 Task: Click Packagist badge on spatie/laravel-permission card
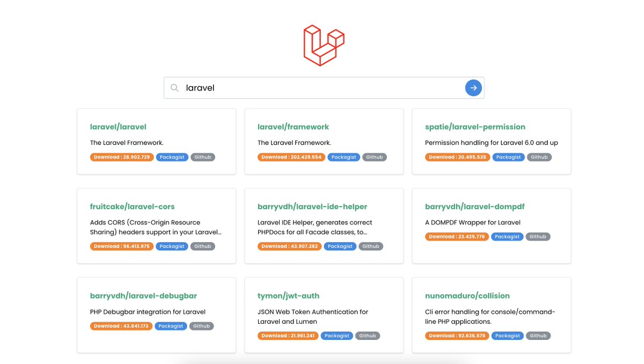[508, 157]
